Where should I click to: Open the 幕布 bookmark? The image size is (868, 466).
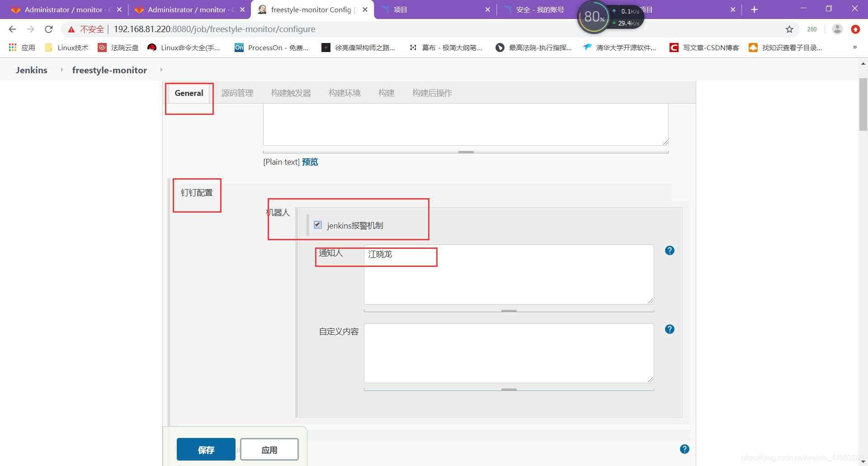tap(445, 48)
